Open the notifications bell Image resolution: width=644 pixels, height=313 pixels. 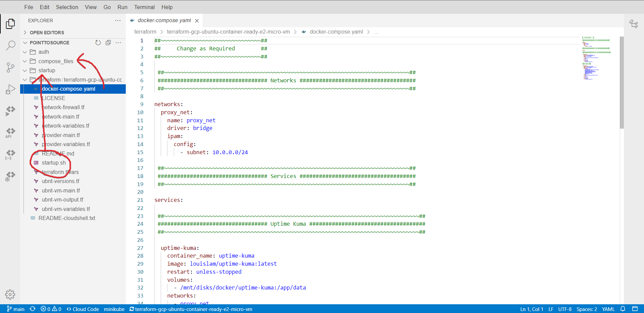coord(623,309)
